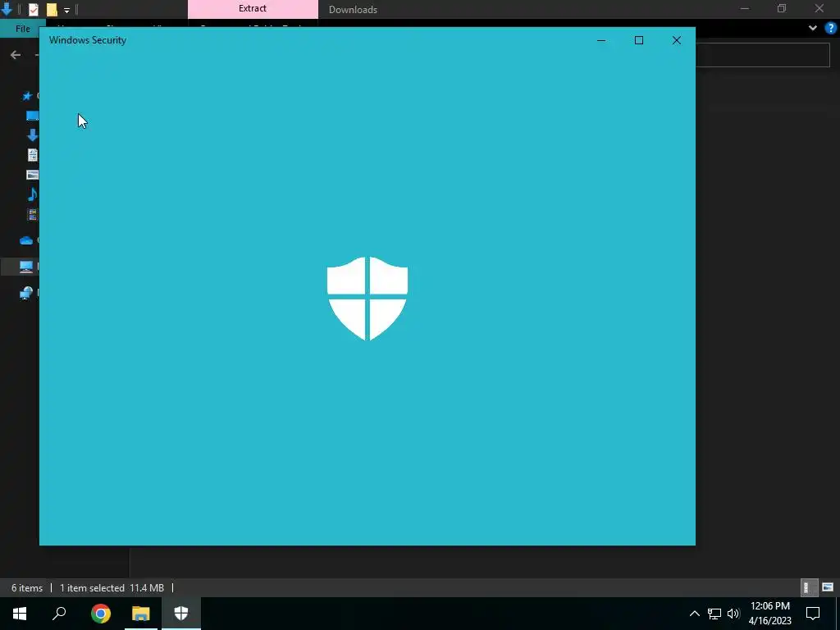Switch to the Extract ribbon tab
Image resolution: width=840 pixels, height=630 pixels.
(x=253, y=8)
